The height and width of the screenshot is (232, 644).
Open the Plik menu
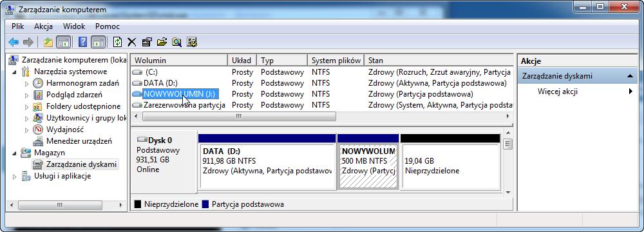tap(17, 26)
